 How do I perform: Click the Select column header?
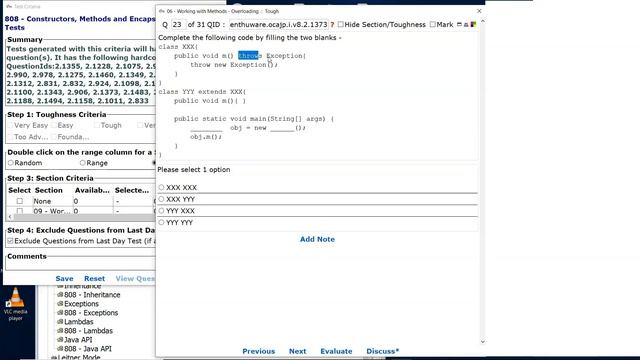(19, 190)
